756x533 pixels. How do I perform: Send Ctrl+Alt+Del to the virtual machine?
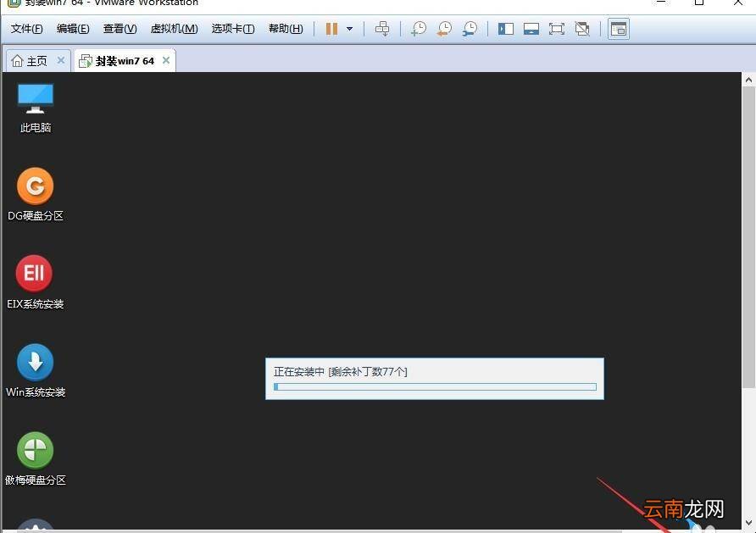click(382, 29)
